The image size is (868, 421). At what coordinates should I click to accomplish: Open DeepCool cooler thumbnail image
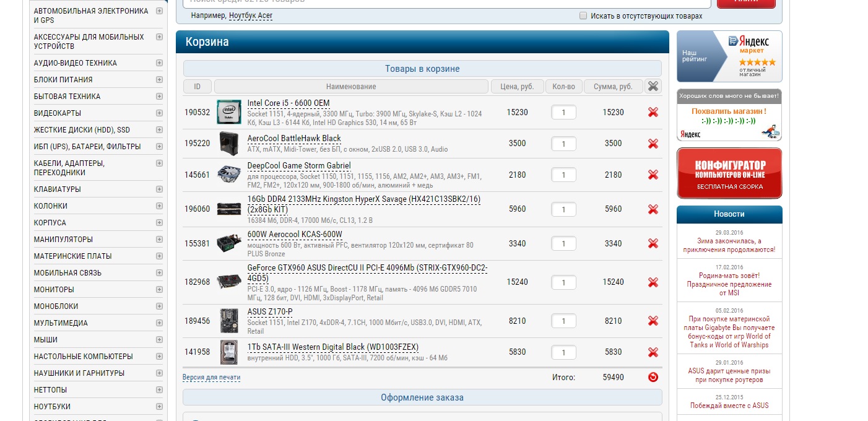pos(228,175)
